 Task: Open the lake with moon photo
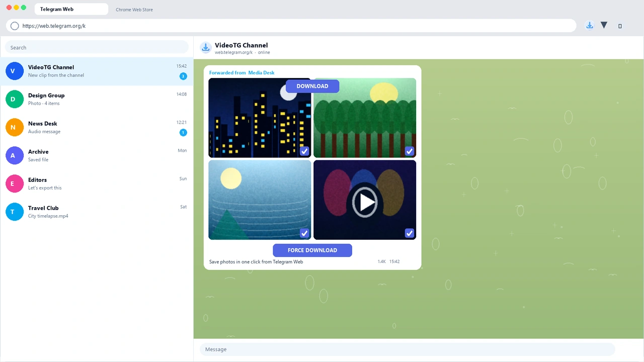[260, 200]
